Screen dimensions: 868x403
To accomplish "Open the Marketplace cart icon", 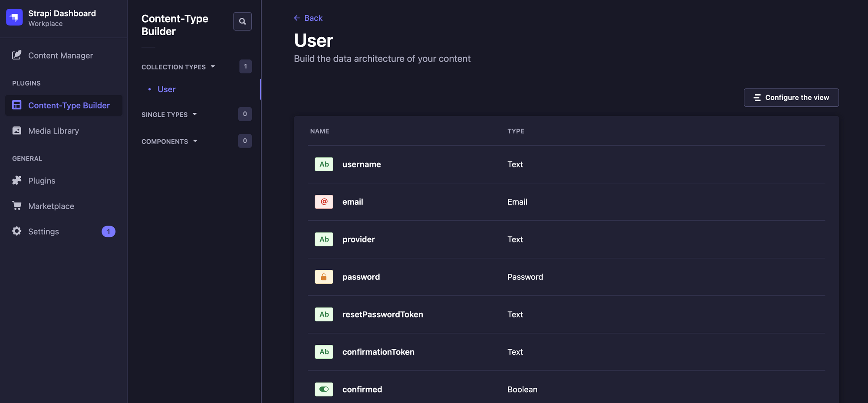I will click(16, 206).
